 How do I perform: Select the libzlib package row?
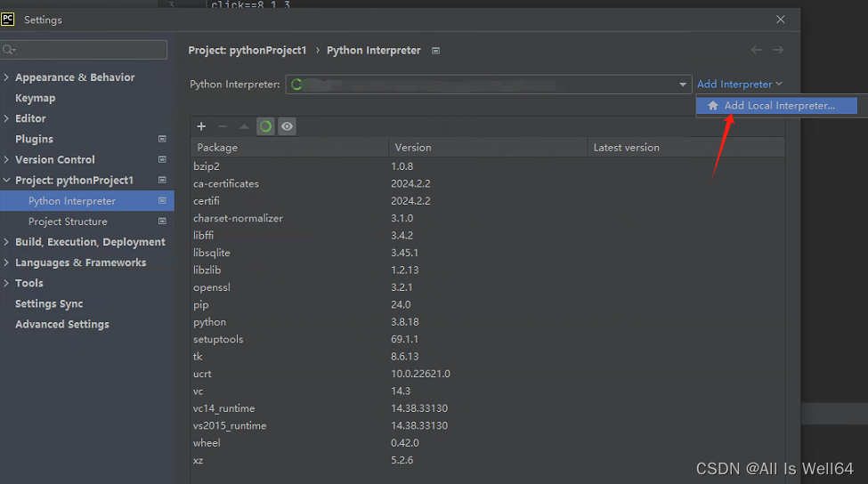click(487, 270)
